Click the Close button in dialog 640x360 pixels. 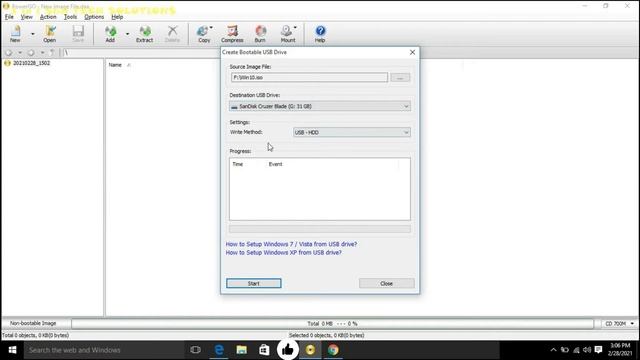click(x=386, y=283)
